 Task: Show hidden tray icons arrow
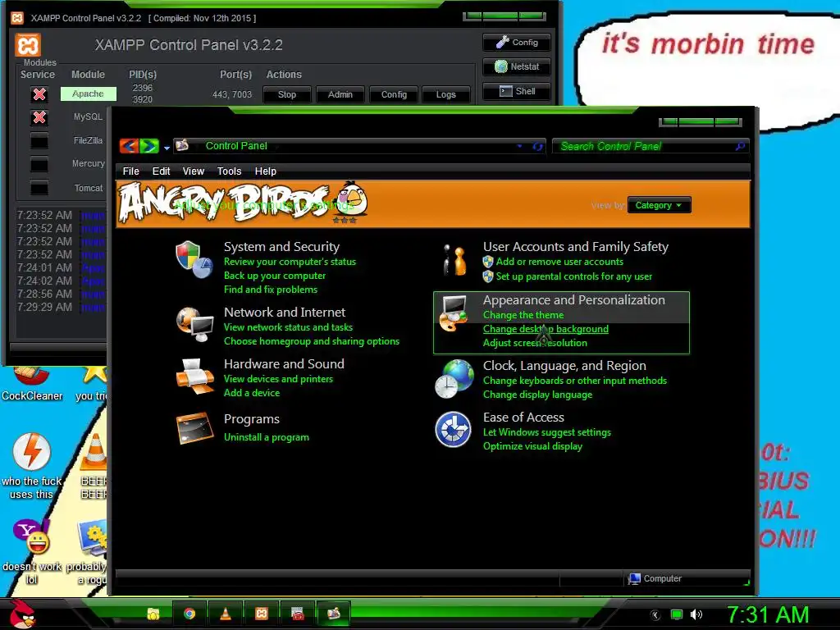(655, 615)
